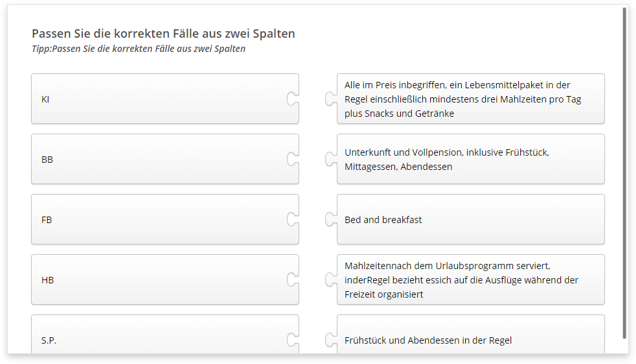Select the HB matching card
The width and height of the screenshot is (636, 364).
(165, 280)
